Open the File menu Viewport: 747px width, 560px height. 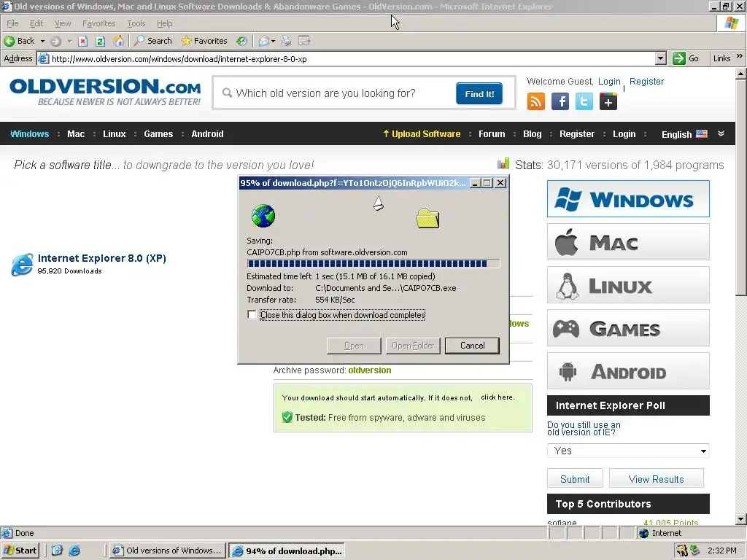pos(12,23)
